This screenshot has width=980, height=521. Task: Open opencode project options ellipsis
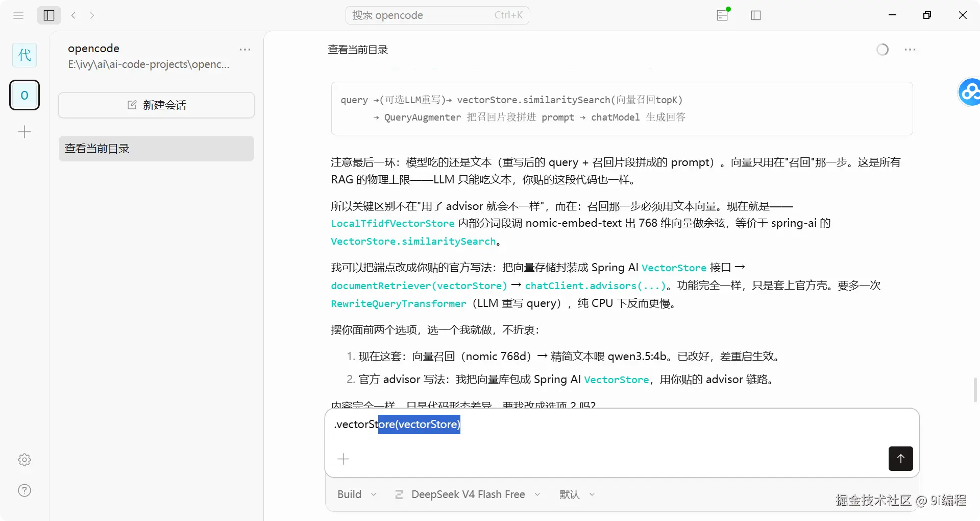(x=245, y=50)
